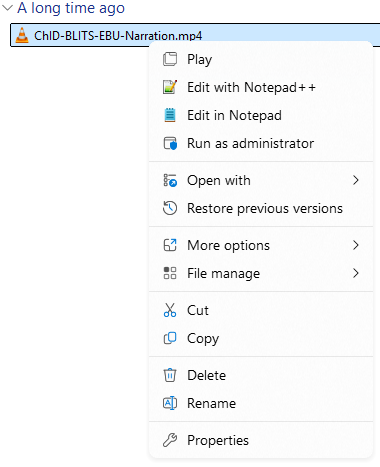The height and width of the screenshot is (467, 380).
Task: Expand the More options submenu arrow
Action: click(x=356, y=245)
